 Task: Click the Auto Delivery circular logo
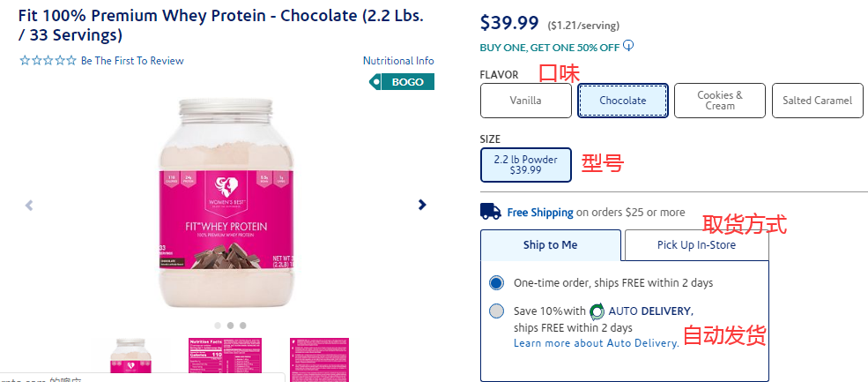coord(597,311)
